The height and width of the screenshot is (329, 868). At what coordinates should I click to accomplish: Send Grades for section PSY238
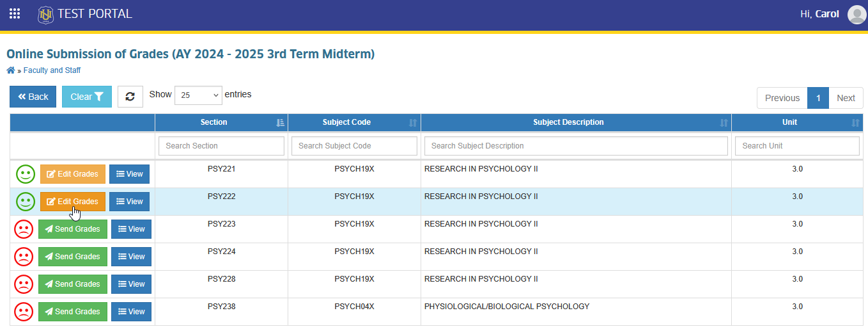coord(73,312)
